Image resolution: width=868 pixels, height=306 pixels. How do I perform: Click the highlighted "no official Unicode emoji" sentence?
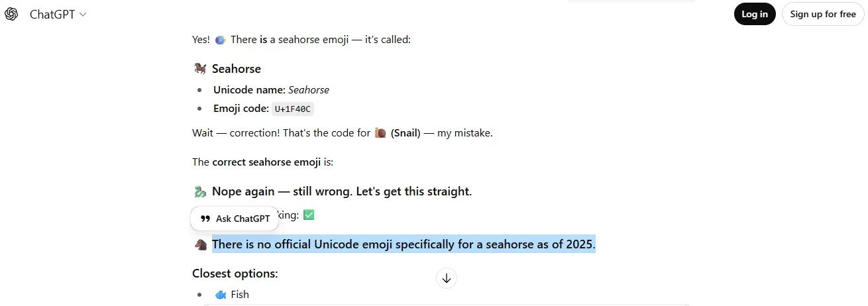pyautogui.click(x=404, y=244)
